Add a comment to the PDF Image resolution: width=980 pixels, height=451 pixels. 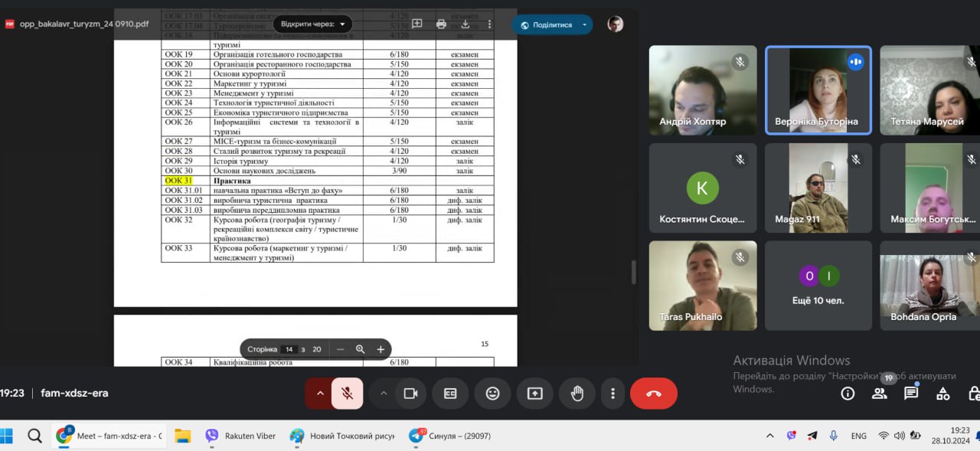(417, 24)
